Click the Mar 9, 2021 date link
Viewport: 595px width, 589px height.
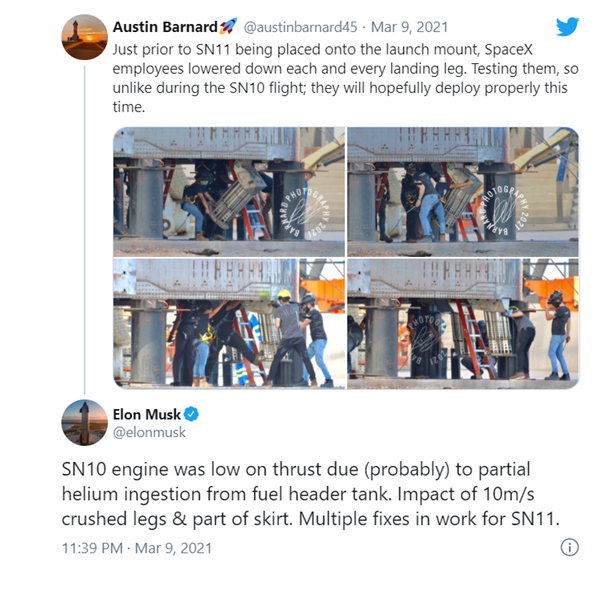(409, 27)
